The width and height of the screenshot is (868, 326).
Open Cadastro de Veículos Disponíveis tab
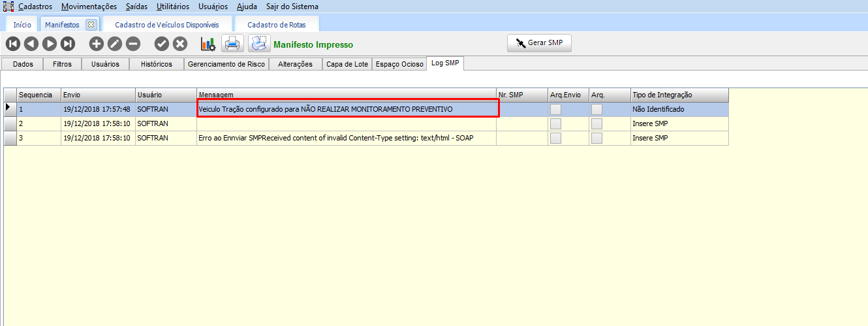tap(167, 25)
